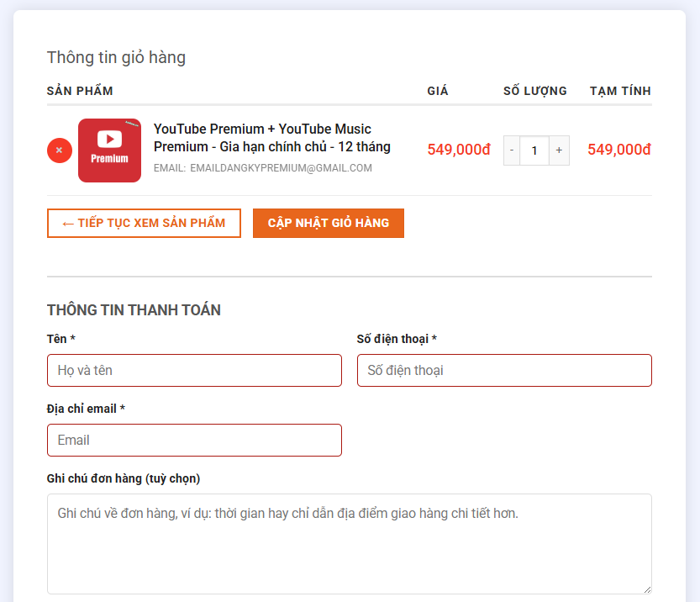
Task: Select the quantity number field
Action: pyautogui.click(x=534, y=150)
